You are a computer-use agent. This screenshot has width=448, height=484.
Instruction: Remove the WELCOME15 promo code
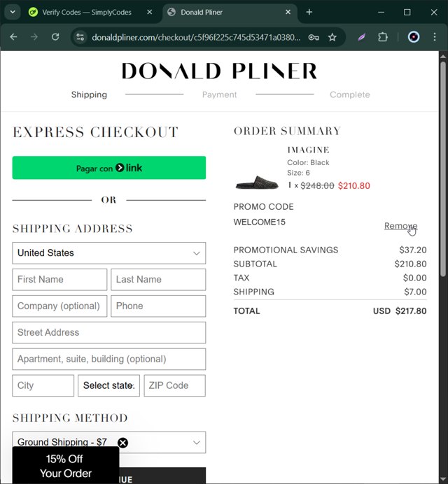[x=400, y=226]
